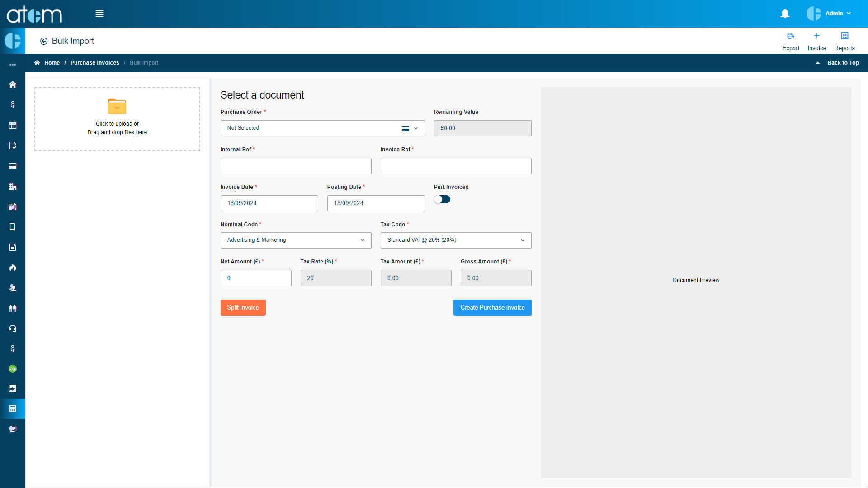
Task: Open the Reports toolbar icon
Action: click(844, 41)
